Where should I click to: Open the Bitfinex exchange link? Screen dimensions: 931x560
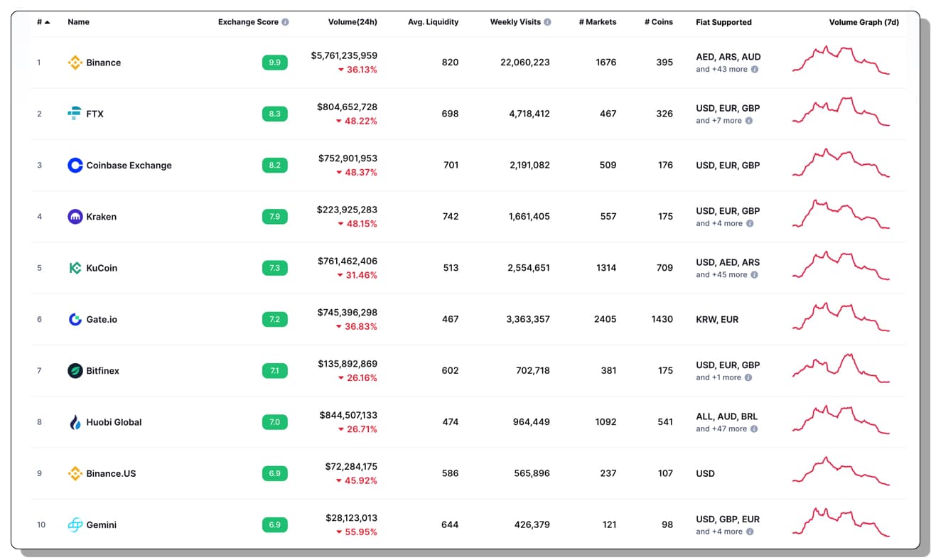tap(103, 370)
